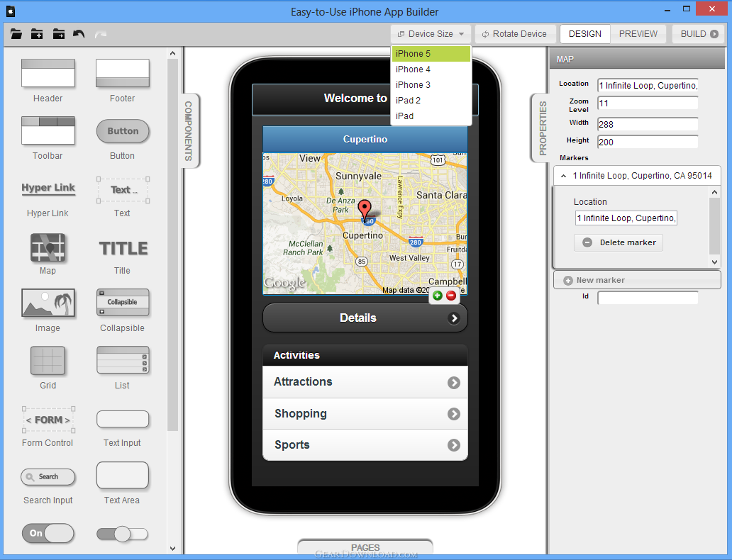Click the new folder plus icon
Screen dimensions: 732x560
tap(37, 34)
